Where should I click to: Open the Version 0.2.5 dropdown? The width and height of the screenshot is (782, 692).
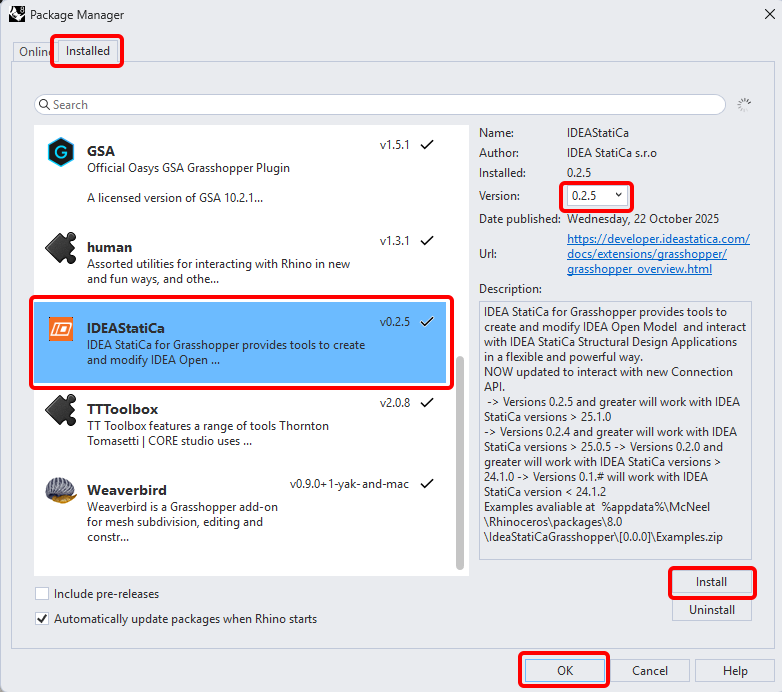[596, 195]
